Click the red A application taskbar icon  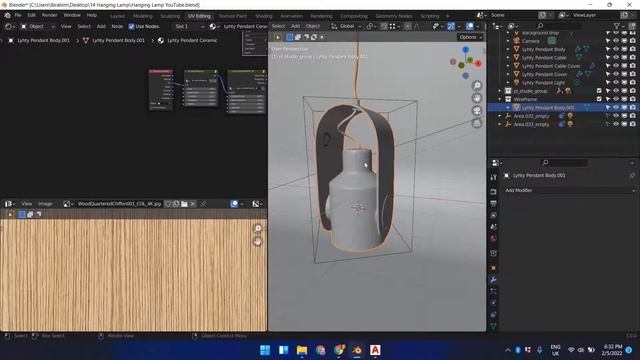[x=375, y=350]
